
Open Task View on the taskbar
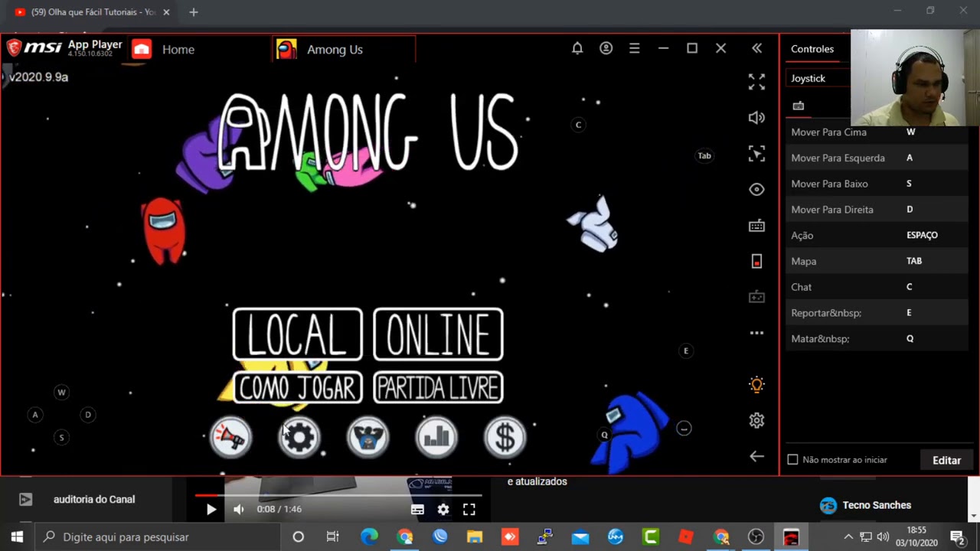[x=332, y=537]
